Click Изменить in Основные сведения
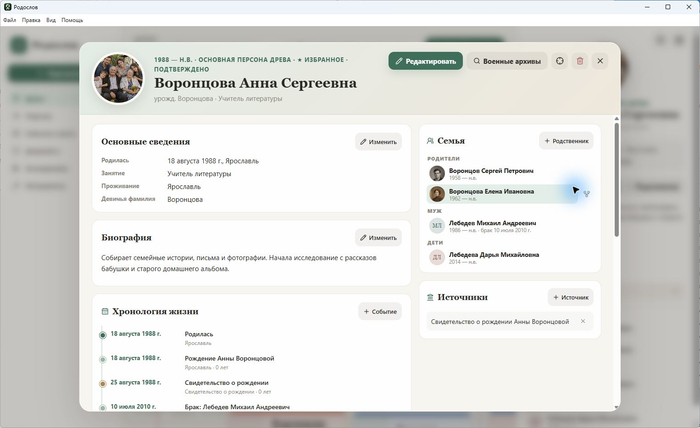 [x=379, y=142]
